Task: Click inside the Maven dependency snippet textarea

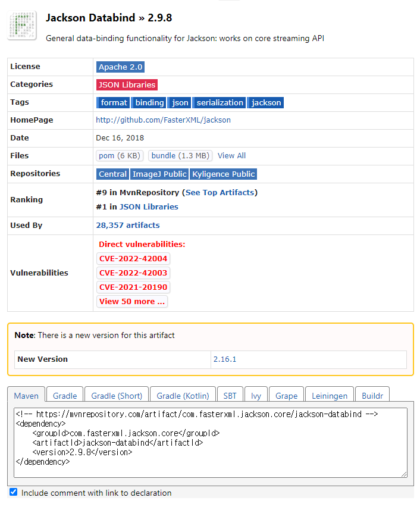Action: 211,443
